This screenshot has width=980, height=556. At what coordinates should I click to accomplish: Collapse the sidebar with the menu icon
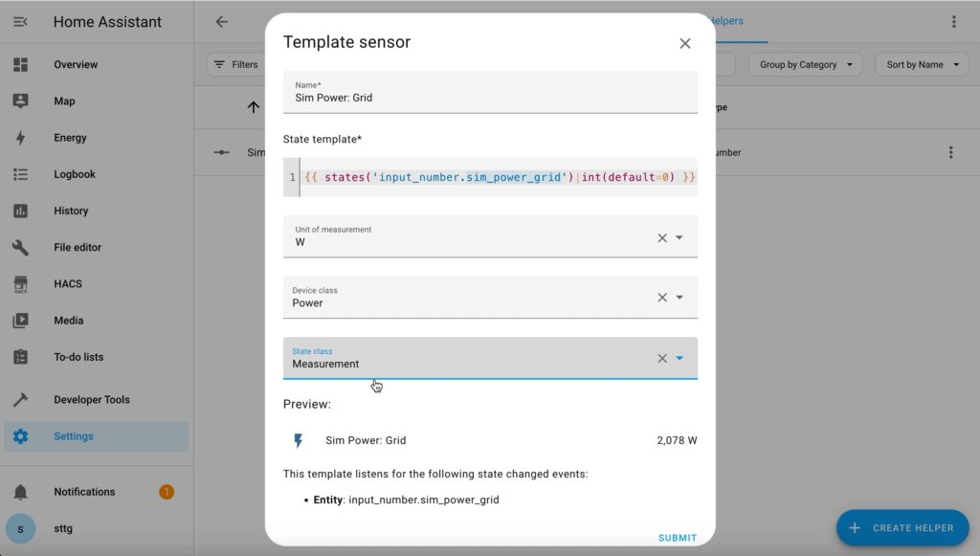[21, 22]
